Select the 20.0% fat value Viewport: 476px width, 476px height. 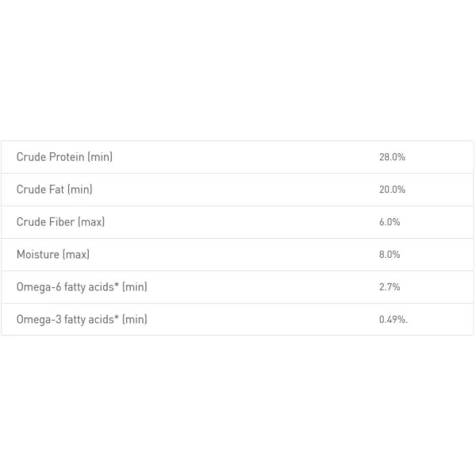click(392, 190)
